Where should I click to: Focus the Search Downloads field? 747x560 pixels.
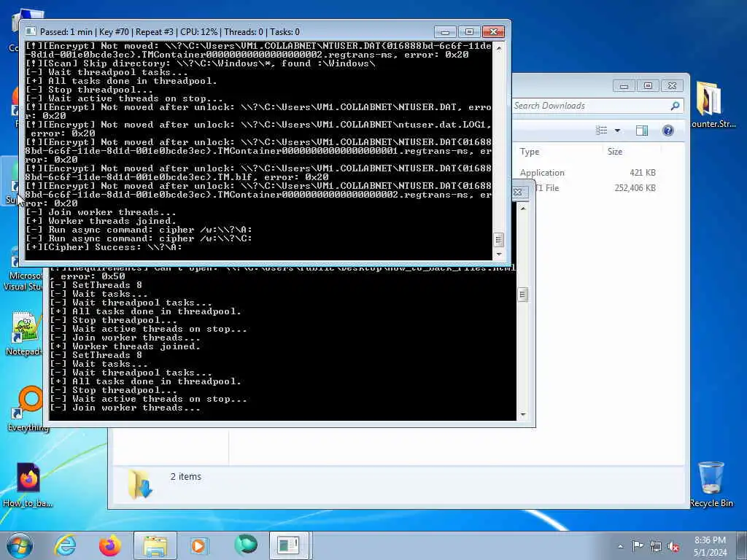(x=591, y=106)
